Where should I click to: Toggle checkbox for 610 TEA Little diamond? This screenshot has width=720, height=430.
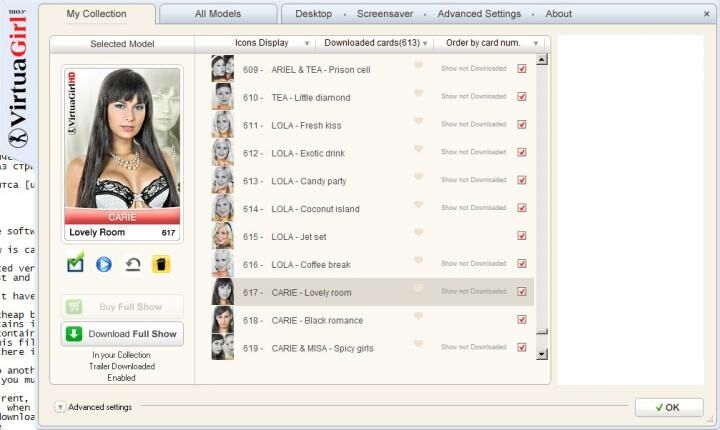pyautogui.click(x=522, y=96)
